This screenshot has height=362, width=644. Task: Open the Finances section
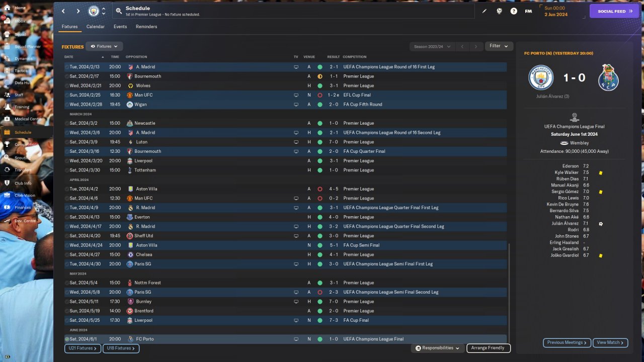click(23, 208)
